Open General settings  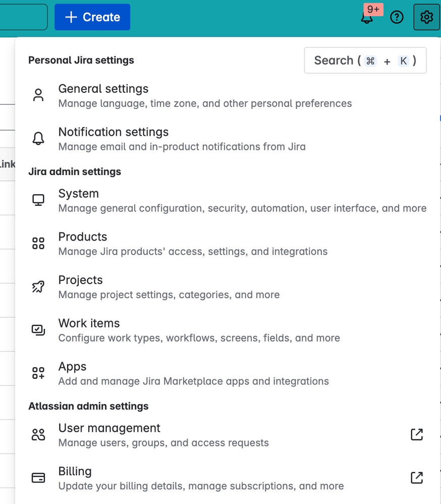103,89
